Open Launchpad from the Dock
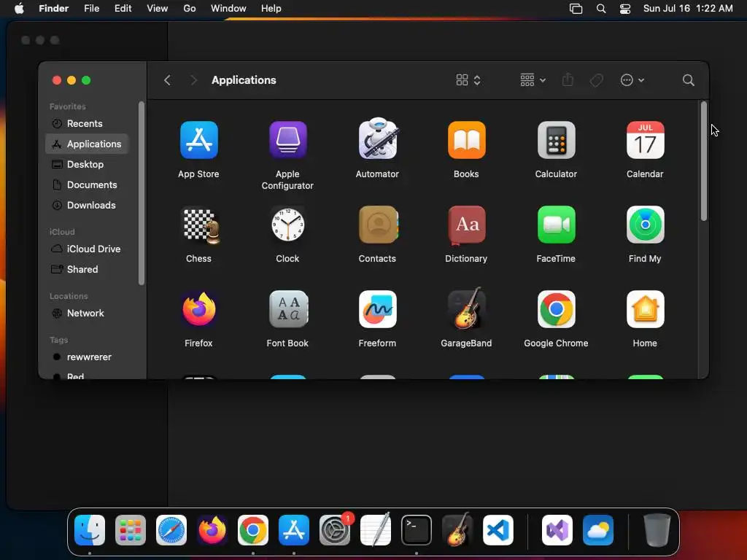Viewport: 747px width, 560px height. (131, 530)
